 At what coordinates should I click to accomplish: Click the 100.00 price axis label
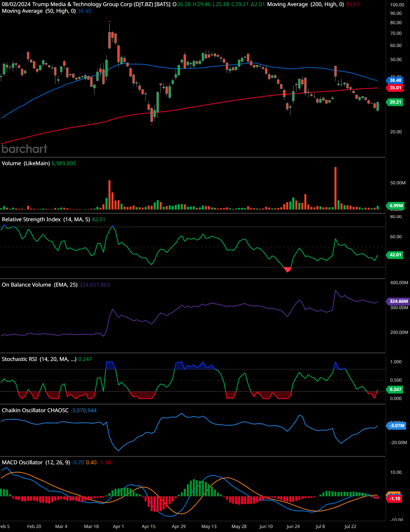point(397,5)
